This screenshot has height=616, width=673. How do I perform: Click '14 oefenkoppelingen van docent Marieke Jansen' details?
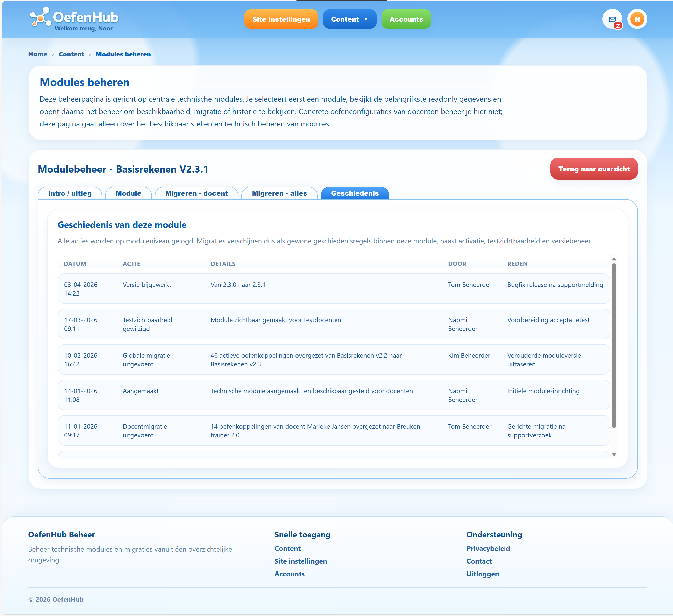pos(315,431)
